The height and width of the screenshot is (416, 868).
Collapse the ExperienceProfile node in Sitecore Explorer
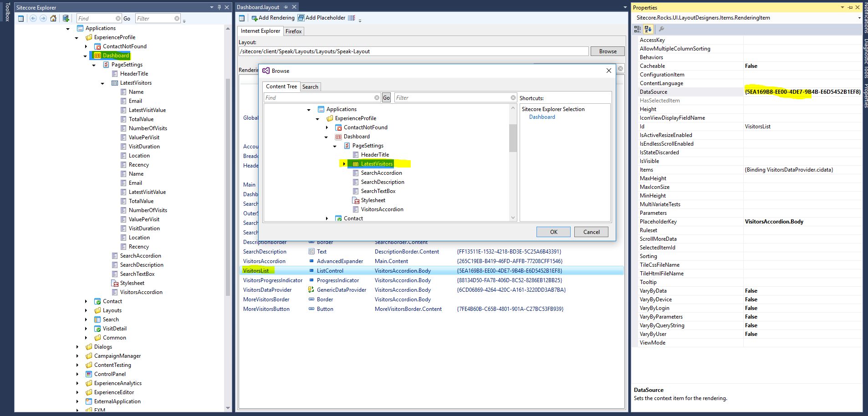(77, 38)
